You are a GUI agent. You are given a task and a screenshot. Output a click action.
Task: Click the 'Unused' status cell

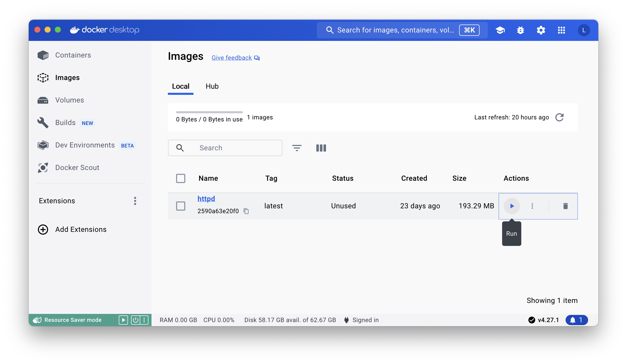pos(343,206)
